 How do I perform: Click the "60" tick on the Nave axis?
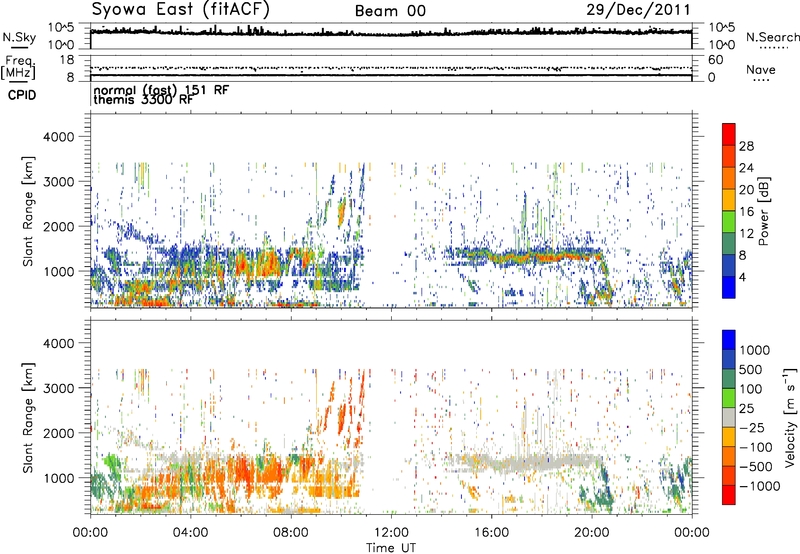coord(715,60)
